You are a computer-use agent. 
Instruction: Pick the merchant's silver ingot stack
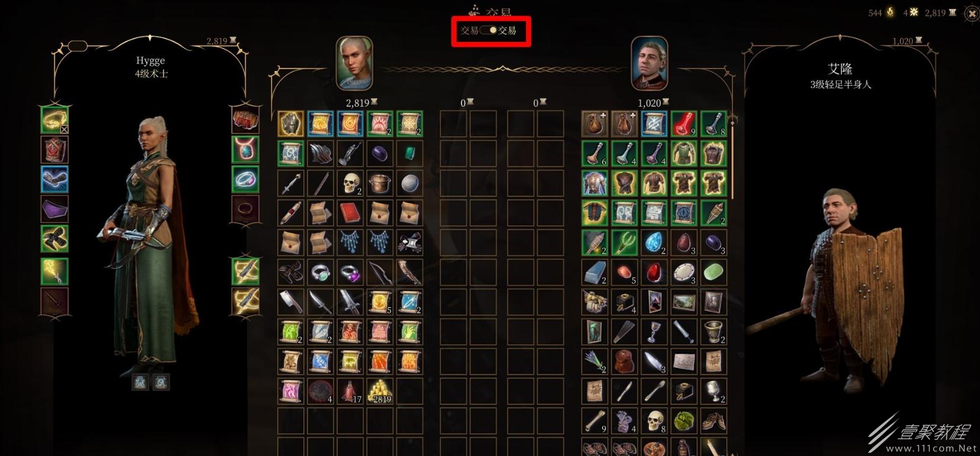[595, 272]
